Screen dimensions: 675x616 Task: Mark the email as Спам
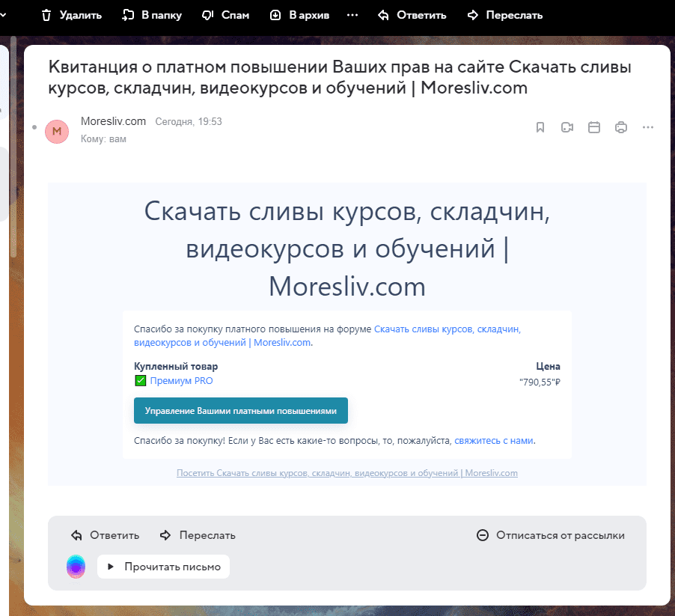tap(225, 15)
